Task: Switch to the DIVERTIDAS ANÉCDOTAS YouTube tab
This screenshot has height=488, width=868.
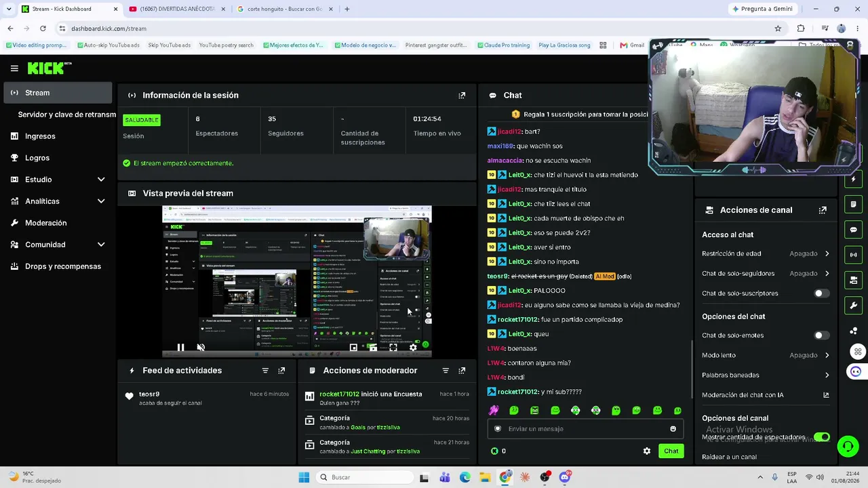Action: point(176,9)
